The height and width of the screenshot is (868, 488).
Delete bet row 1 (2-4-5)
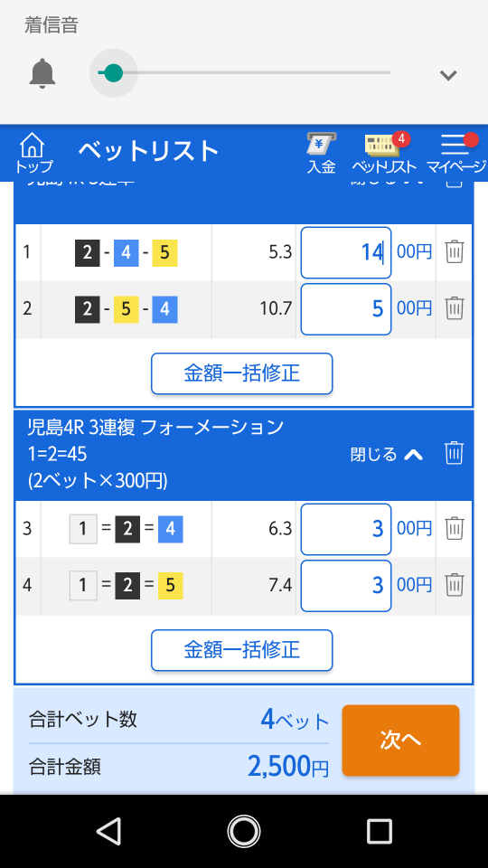(455, 252)
